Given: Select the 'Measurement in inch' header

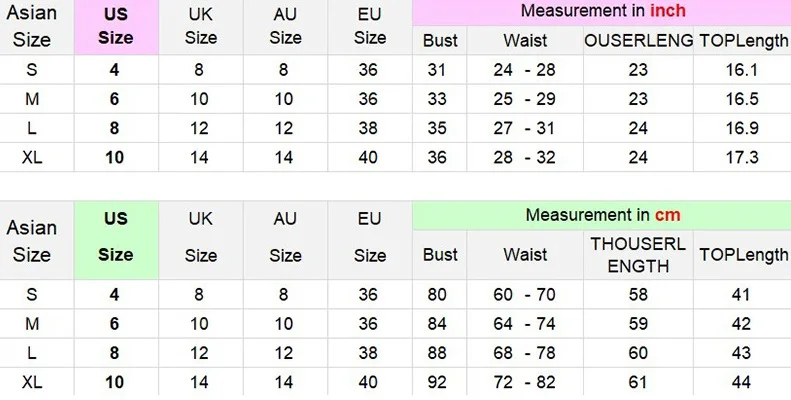Looking at the screenshot, I should coord(602,12).
